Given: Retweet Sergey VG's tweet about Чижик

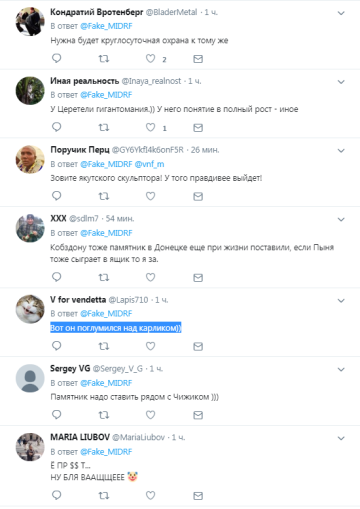Looking at the screenshot, I should 104,415.
